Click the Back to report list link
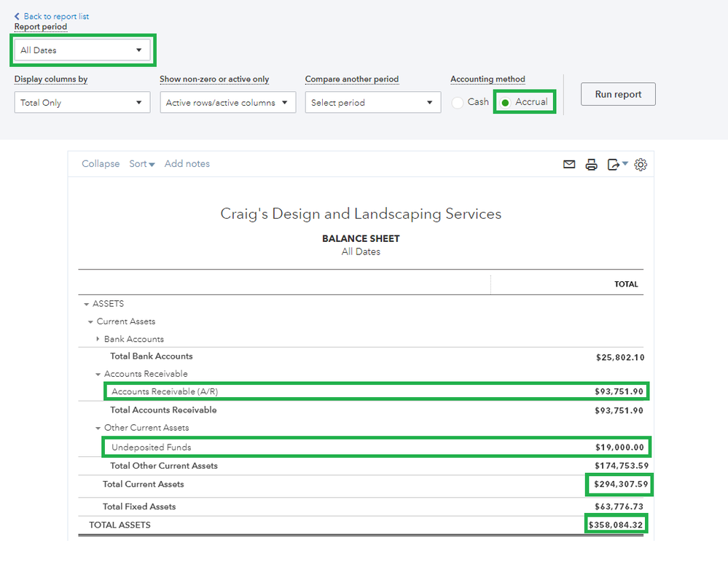The width and height of the screenshot is (728, 575). click(x=55, y=16)
